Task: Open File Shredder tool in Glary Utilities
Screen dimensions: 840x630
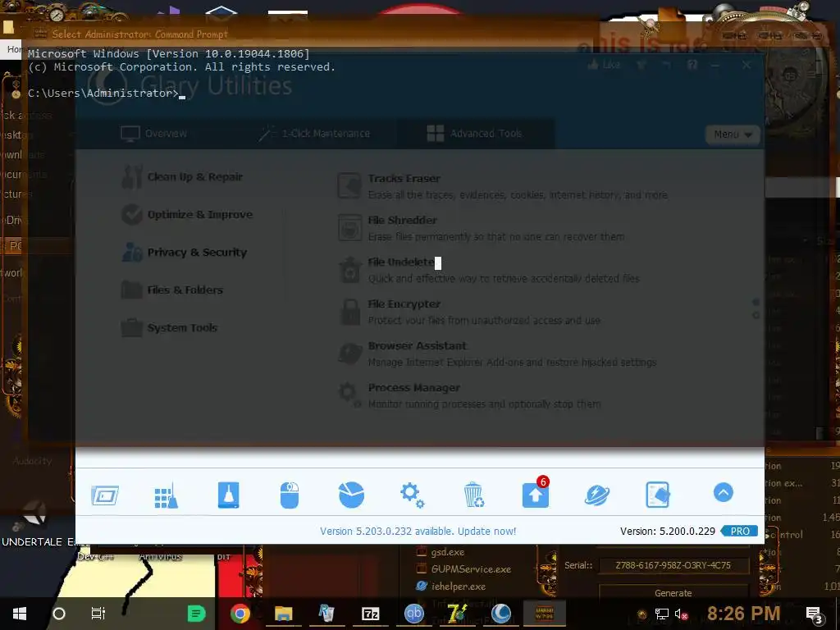Action: click(x=402, y=220)
